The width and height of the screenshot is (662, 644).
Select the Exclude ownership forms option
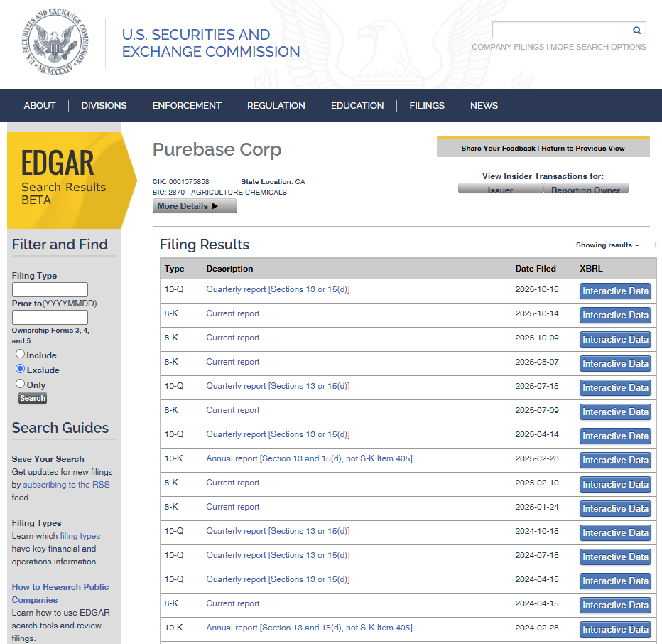21,369
